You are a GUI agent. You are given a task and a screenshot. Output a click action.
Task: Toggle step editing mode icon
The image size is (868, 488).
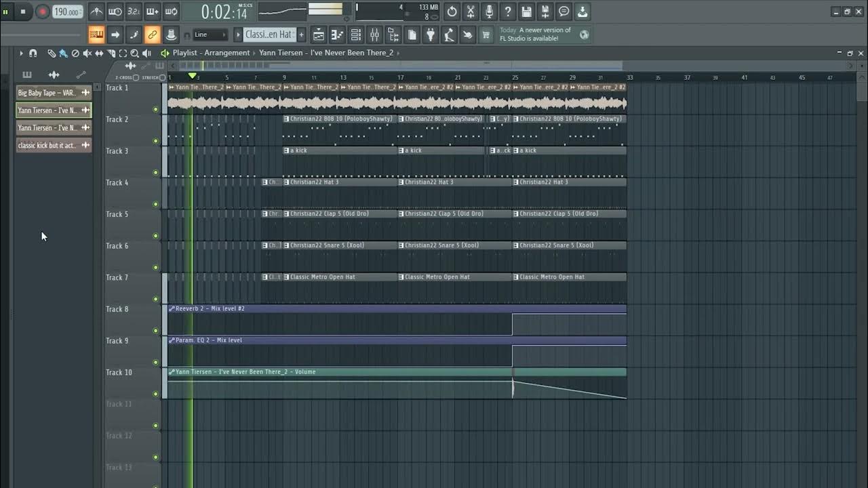(134, 35)
